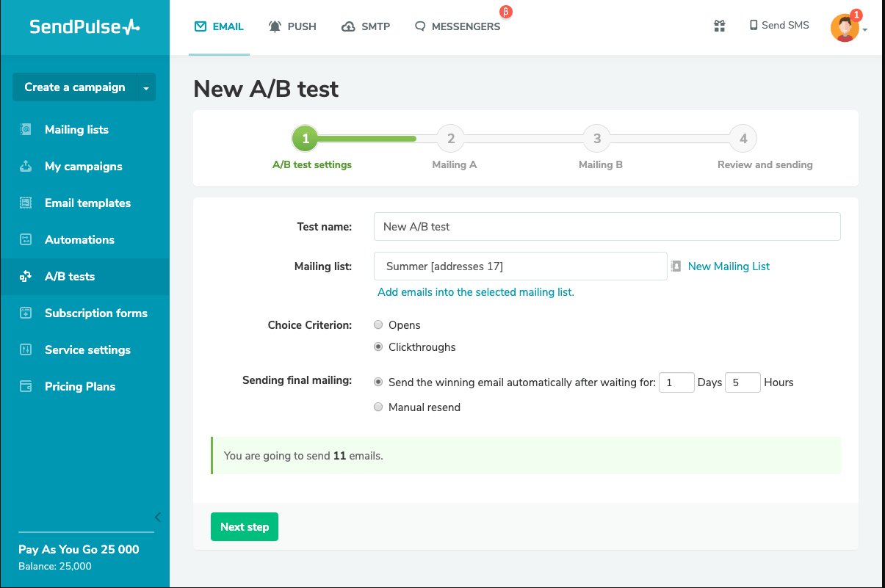The image size is (885, 588).
Task: Click the 'Sending final mailing:' label
Action: point(297,381)
